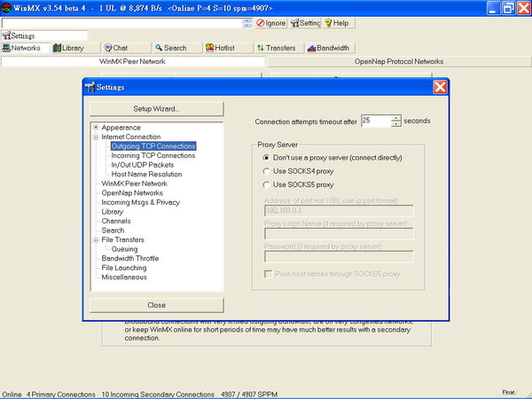The height and width of the screenshot is (399, 532).
Task: Select Bandwidth Throttle tree item
Action: pyautogui.click(x=130, y=259)
